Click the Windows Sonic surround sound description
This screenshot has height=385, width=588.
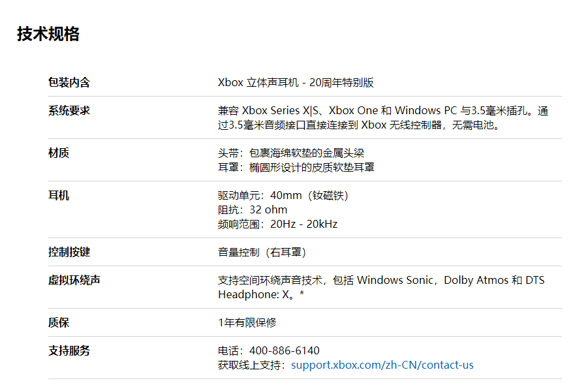(x=381, y=287)
